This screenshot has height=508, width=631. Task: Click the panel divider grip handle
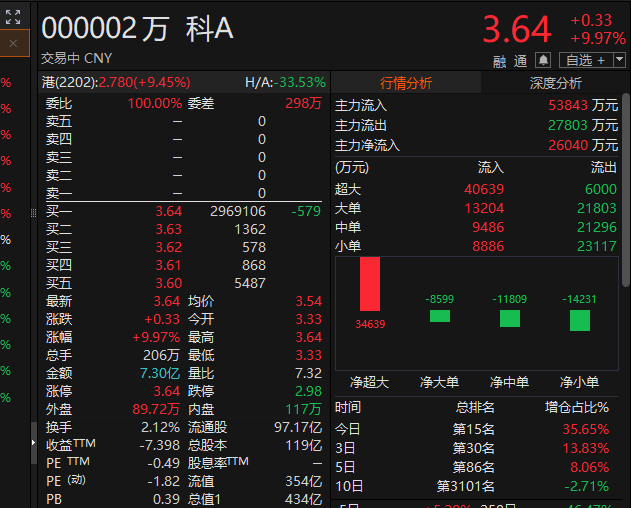(33, 213)
